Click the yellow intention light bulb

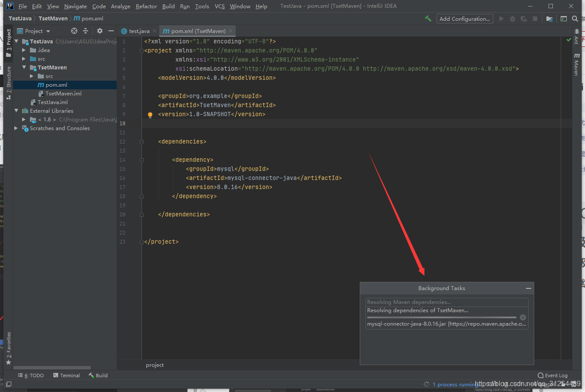click(x=150, y=115)
